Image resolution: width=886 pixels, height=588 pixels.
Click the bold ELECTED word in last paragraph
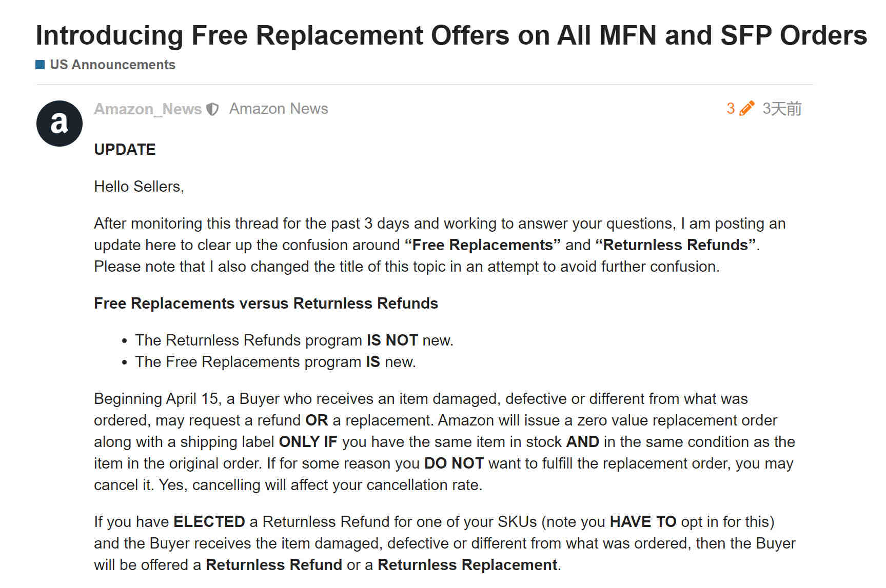209,522
